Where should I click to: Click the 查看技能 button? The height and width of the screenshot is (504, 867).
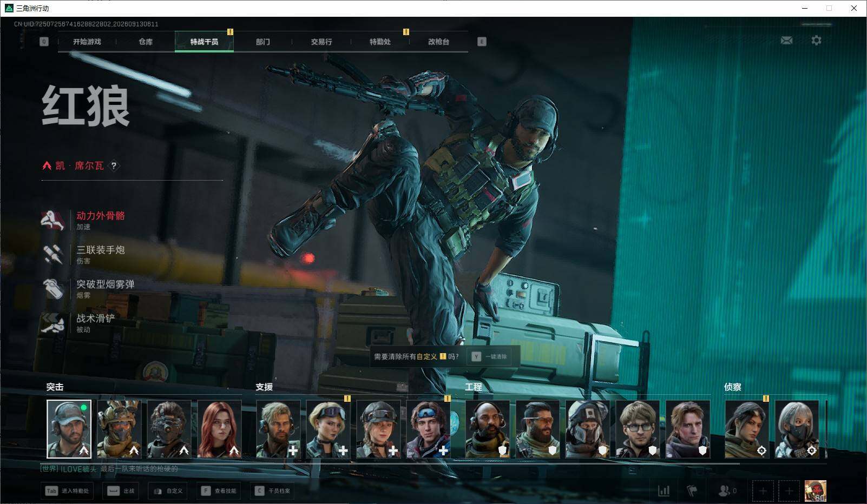coord(219,491)
